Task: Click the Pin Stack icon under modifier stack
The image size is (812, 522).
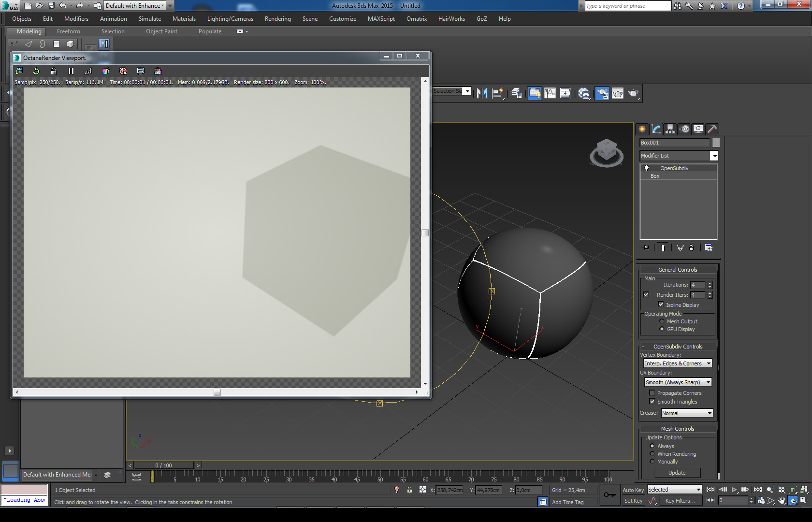Action: 646,248
